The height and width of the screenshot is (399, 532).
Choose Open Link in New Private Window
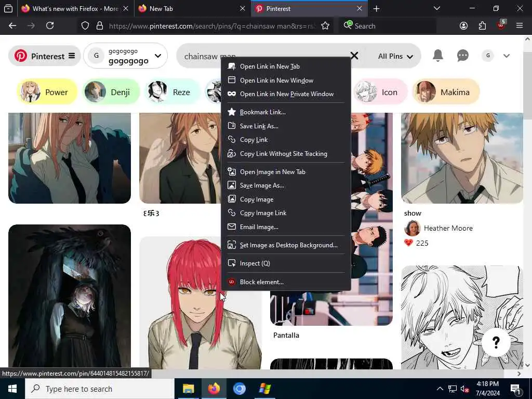coord(286,94)
